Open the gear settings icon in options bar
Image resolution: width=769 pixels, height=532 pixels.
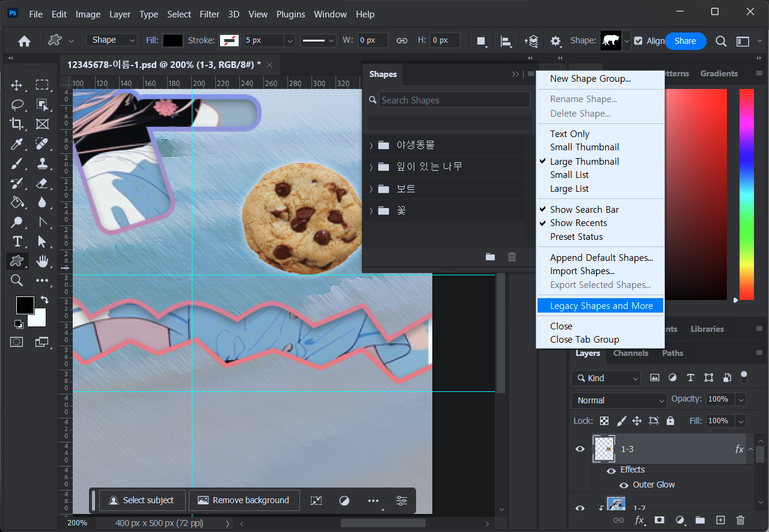(x=556, y=41)
